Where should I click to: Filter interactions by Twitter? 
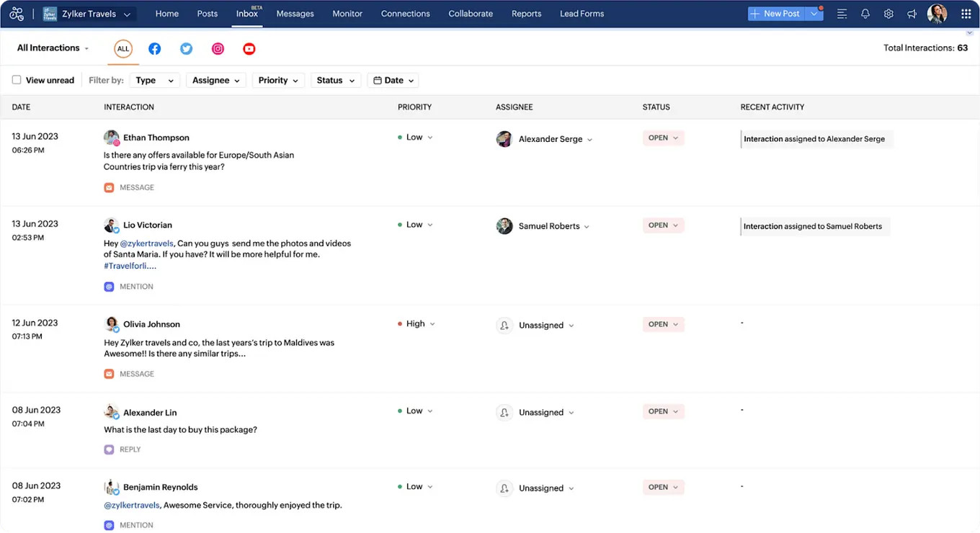tap(186, 49)
